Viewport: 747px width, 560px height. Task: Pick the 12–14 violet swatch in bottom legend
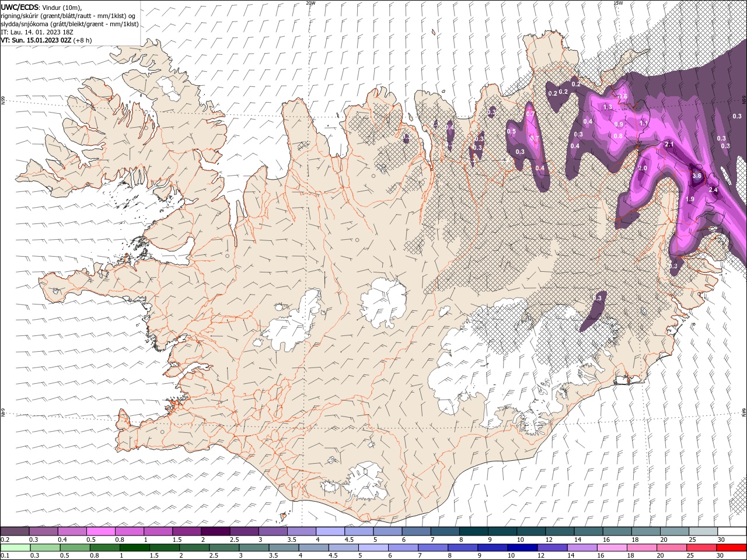[x=552, y=547]
